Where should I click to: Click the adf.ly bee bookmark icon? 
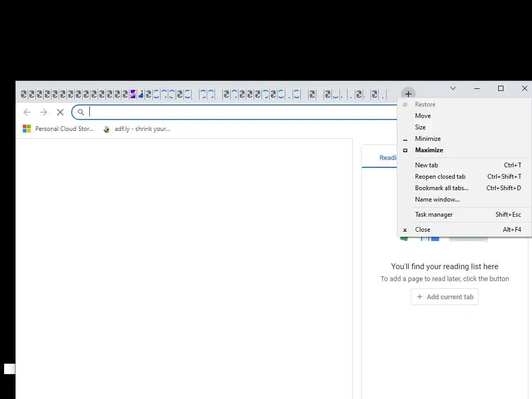coord(107,129)
